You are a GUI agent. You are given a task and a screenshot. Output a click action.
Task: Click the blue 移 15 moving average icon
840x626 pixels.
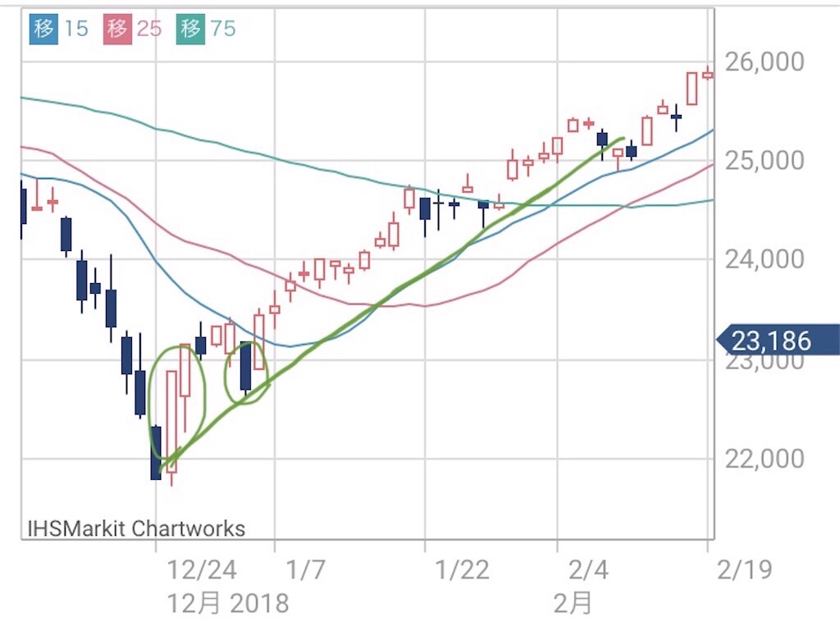pos(43,29)
